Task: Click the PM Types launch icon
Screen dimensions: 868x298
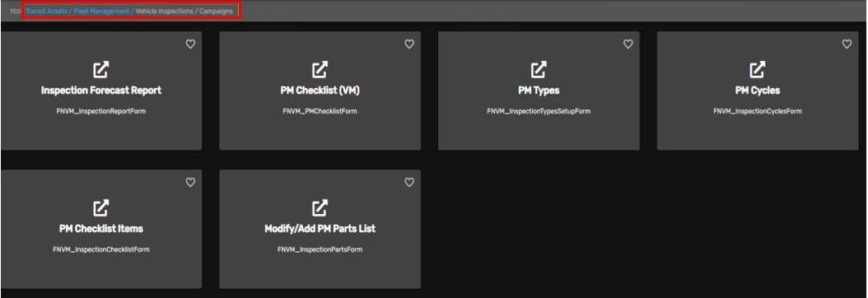Action: (x=539, y=70)
